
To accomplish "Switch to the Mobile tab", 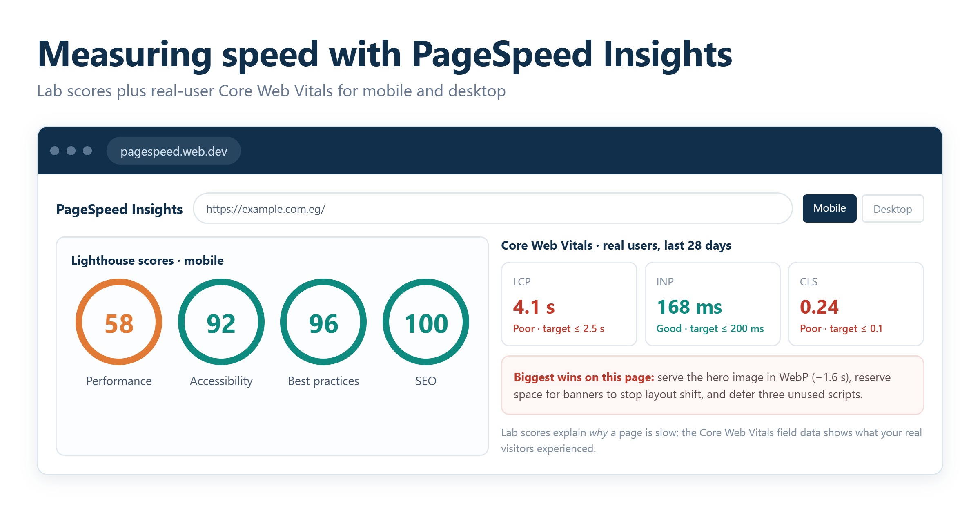I will (x=829, y=208).
